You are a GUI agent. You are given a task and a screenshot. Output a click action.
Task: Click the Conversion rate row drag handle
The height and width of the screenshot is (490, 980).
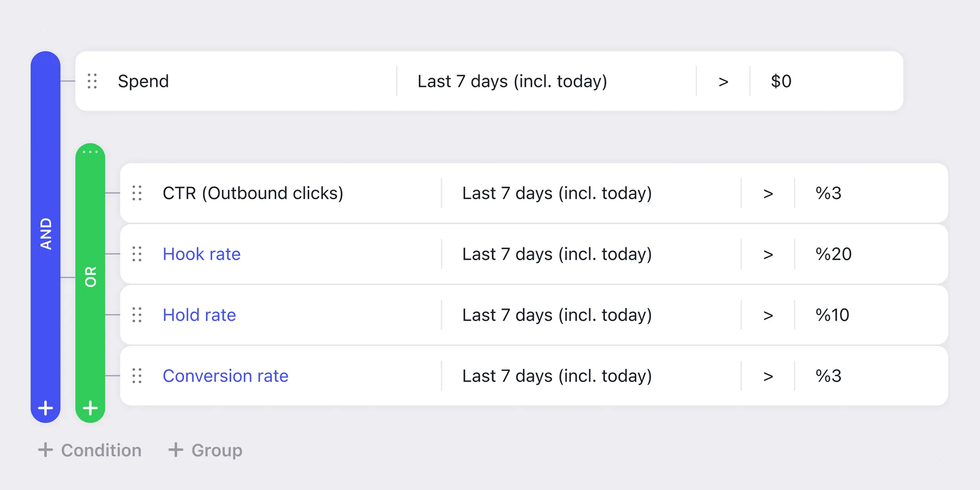tap(137, 375)
